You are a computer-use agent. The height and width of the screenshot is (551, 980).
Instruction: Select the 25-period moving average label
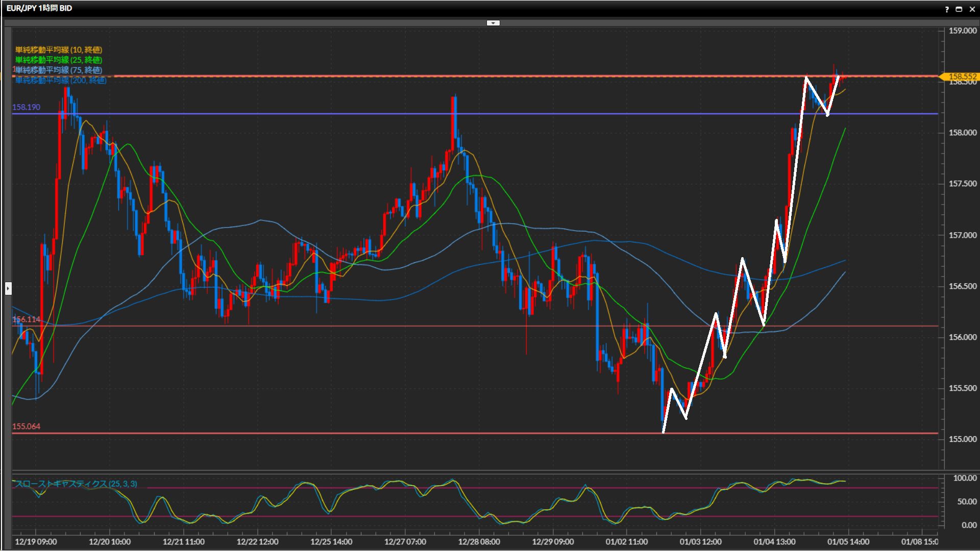[59, 60]
